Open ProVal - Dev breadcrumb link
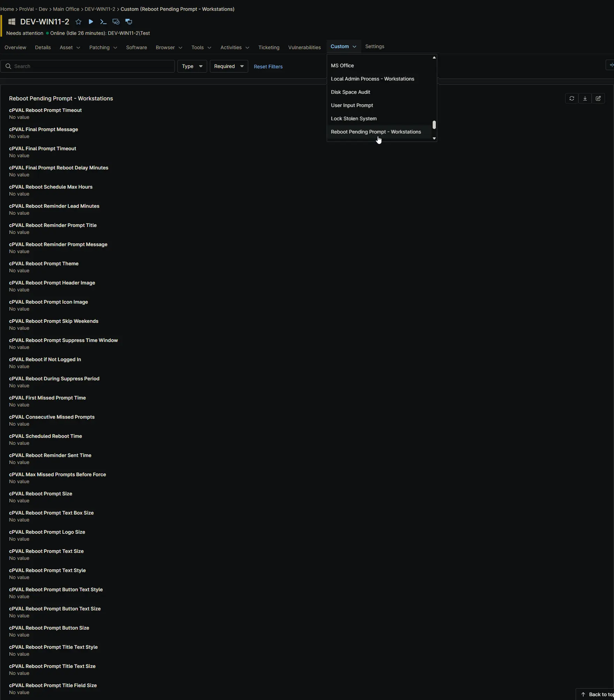This screenshot has height=700, width=614. pyautogui.click(x=33, y=9)
